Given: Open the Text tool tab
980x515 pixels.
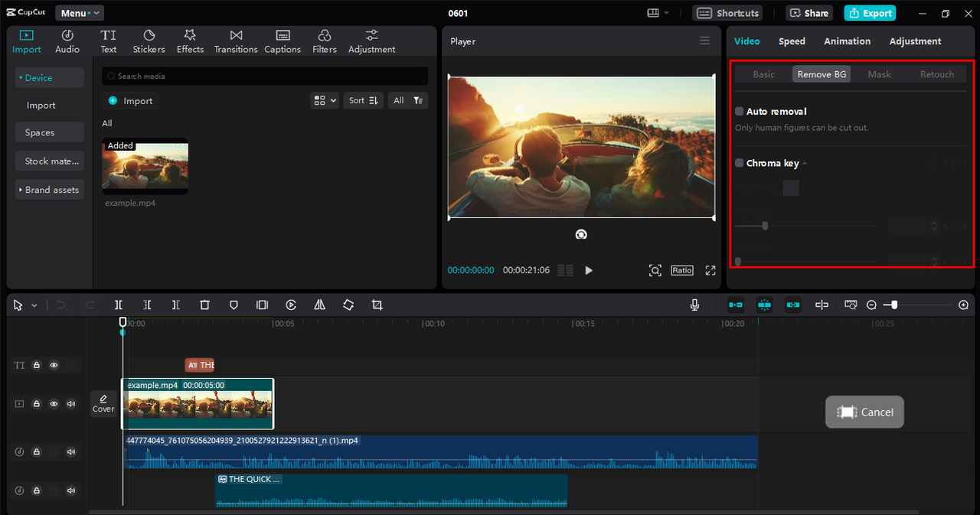Looking at the screenshot, I should (x=109, y=41).
